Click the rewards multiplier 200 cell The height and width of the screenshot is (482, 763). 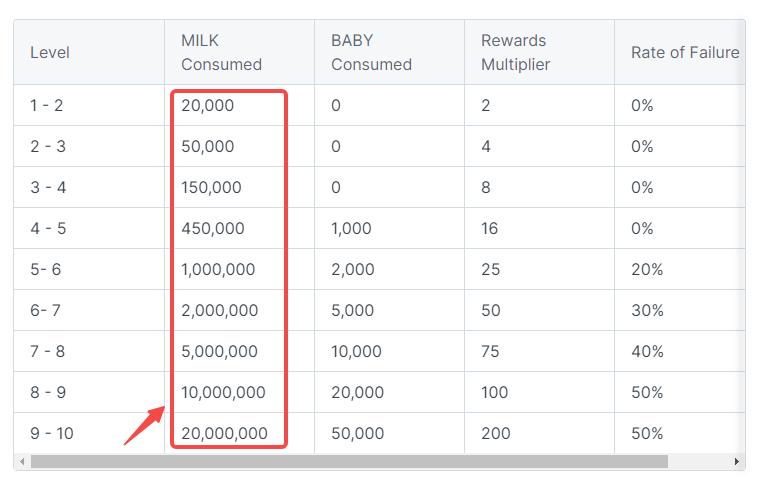495,433
